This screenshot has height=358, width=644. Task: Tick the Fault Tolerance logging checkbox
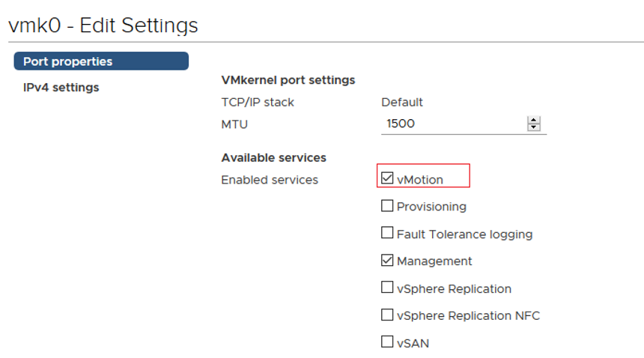[x=387, y=233]
